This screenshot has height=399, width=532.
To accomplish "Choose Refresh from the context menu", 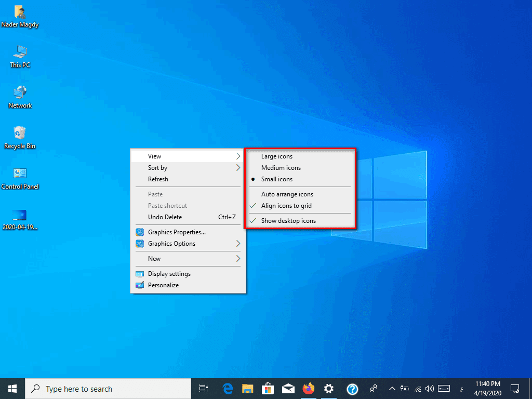I will coord(188,179).
